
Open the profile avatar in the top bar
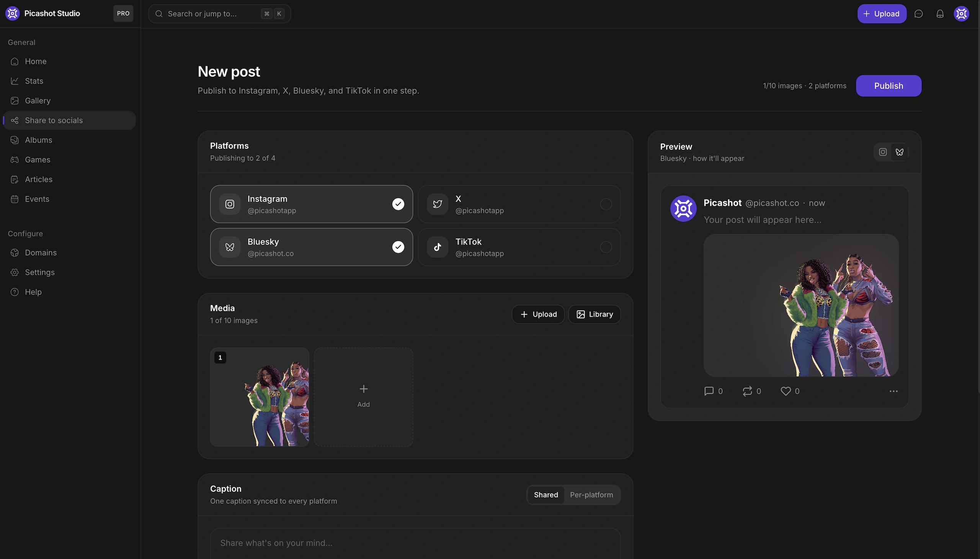tap(962, 14)
